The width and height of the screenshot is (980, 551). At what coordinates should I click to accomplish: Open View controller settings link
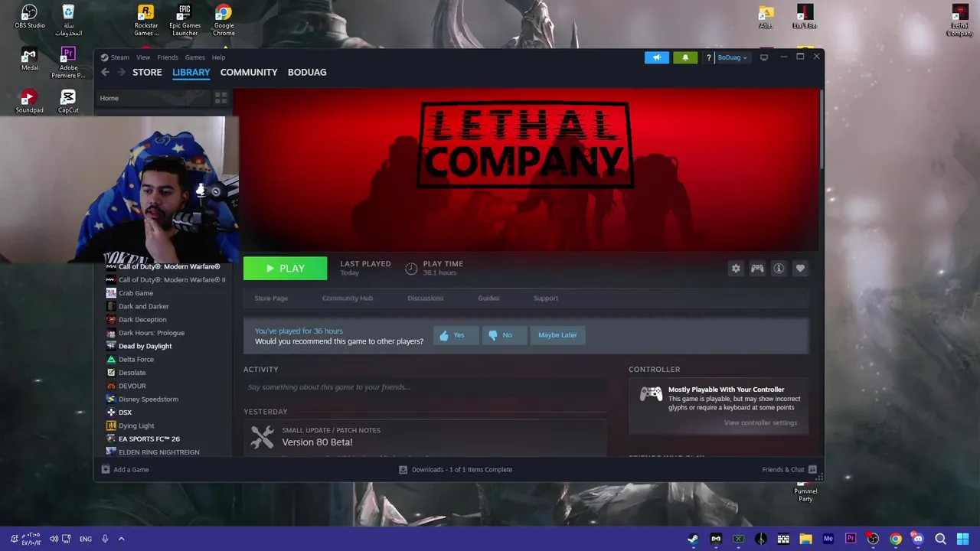tap(760, 422)
